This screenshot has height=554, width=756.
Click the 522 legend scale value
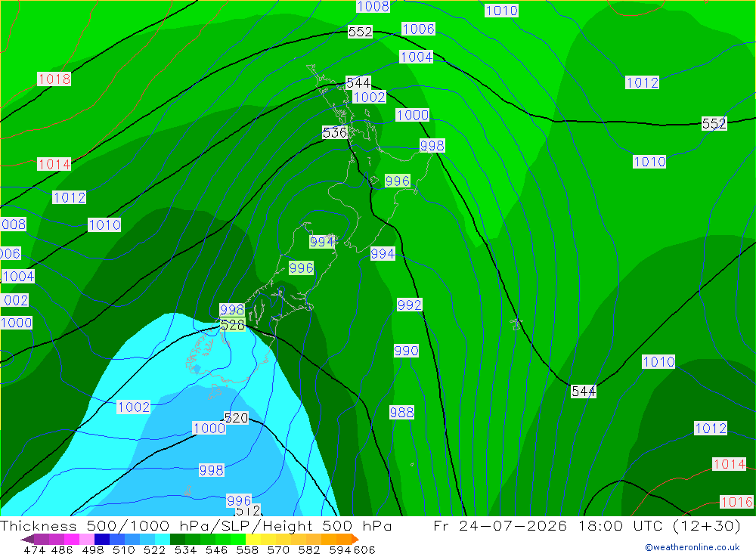pos(154,549)
